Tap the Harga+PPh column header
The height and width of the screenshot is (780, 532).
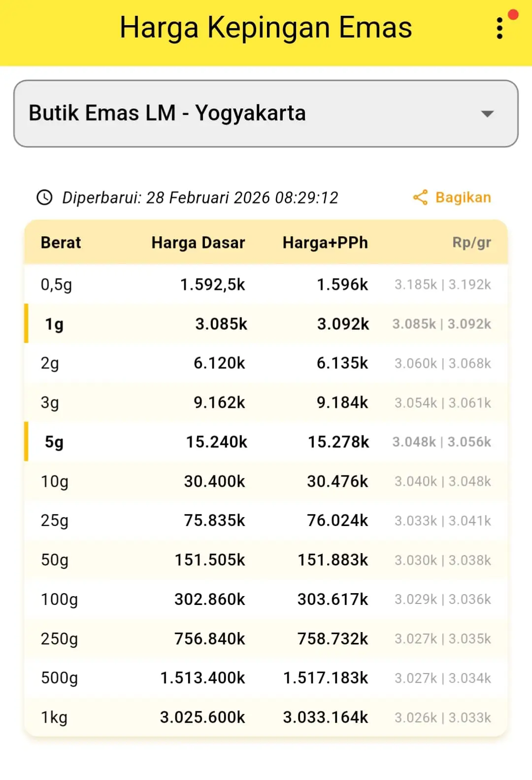pos(325,243)
